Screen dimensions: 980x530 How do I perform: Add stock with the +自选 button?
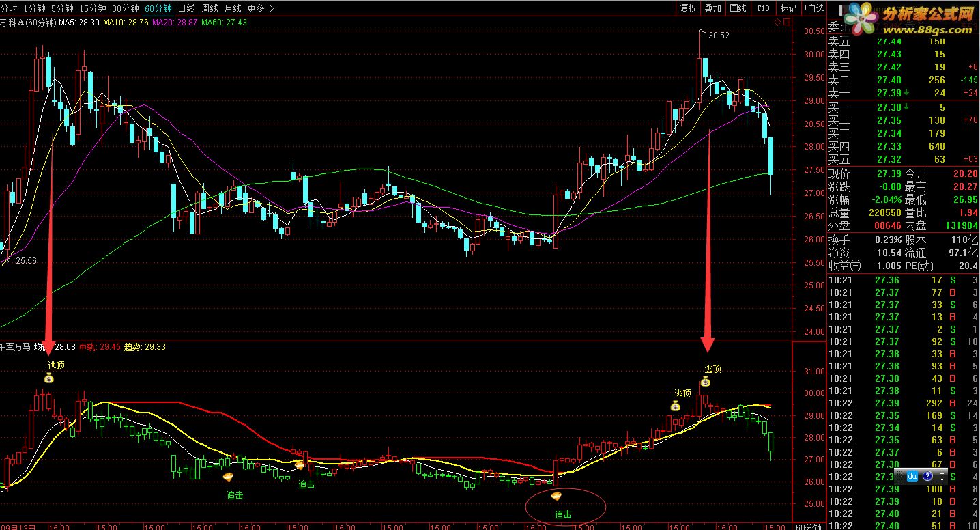click(813, 8)
